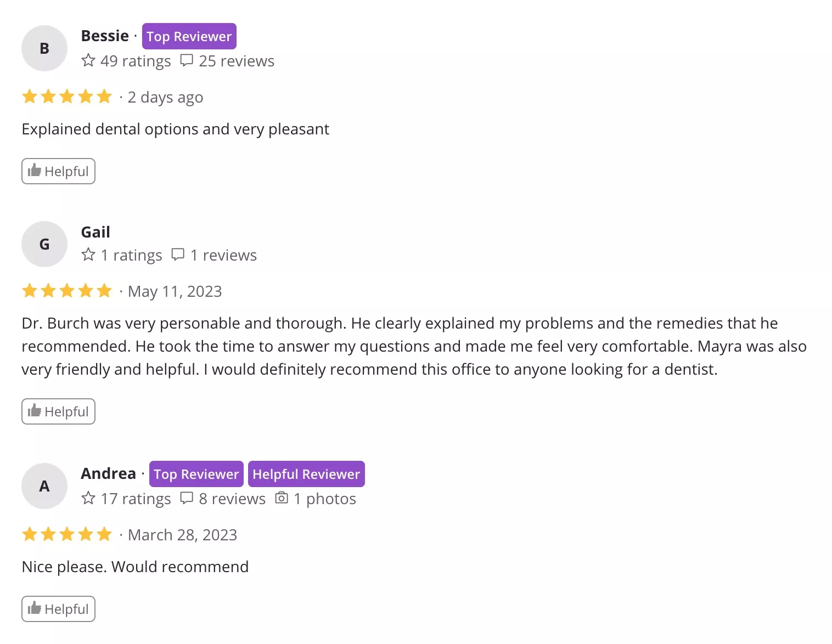Mark Andrea's review as Helpful
This screenshot has height=644, width=832.
58,609
